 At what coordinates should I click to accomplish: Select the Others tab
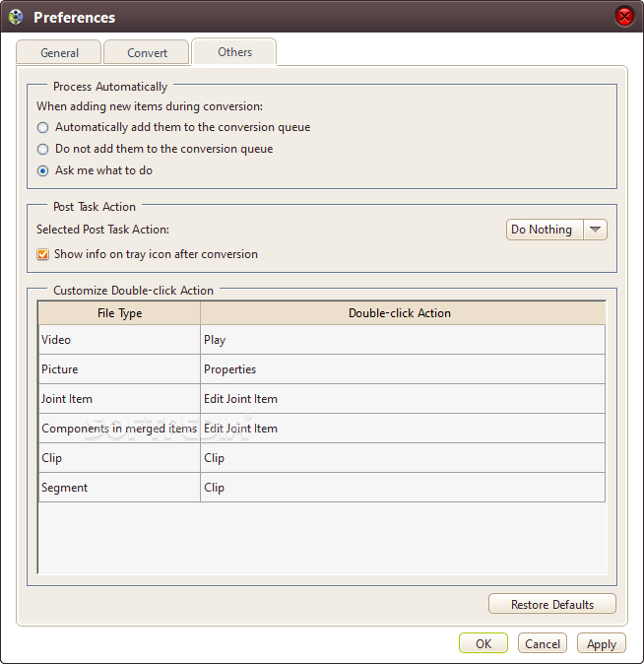pyautogui.click(x=234, y=51)
